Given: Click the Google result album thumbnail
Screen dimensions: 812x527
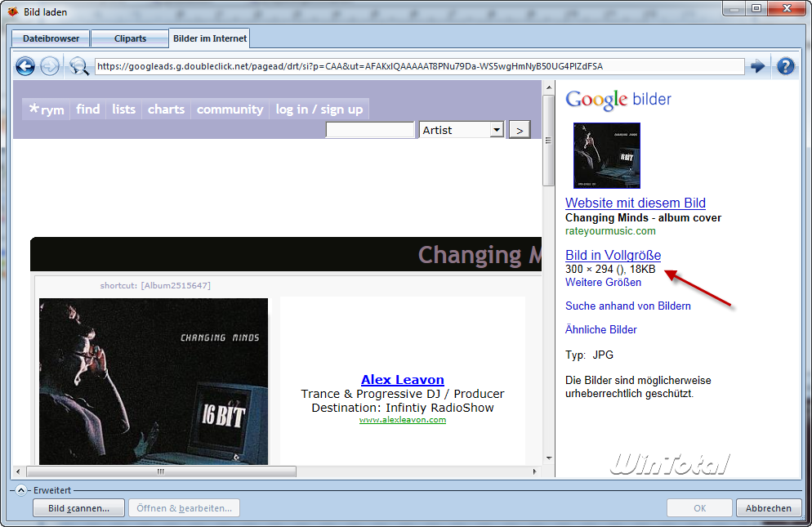Looking at the screenshot, I should point(607,155).
